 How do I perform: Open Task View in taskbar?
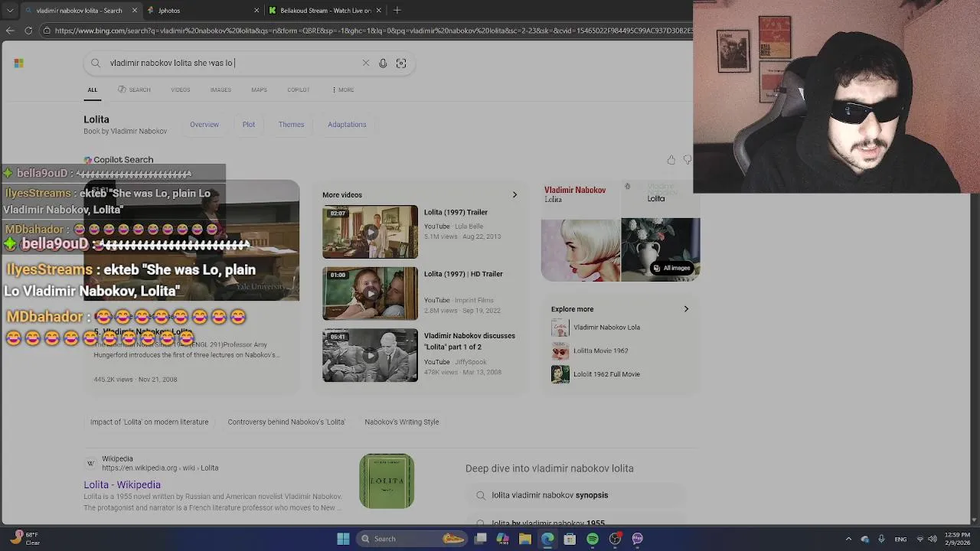click(x=480, y=539)
